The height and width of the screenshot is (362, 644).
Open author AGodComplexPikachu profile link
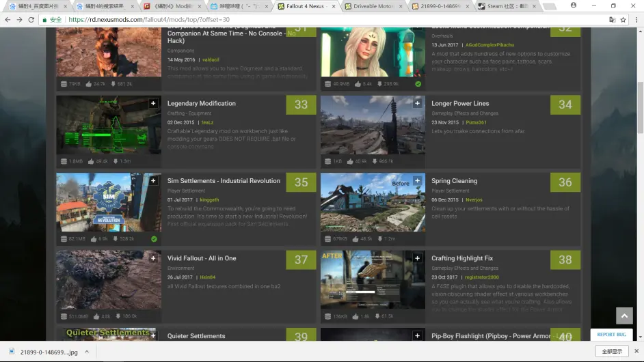pyautogui.click(x=489, y=44)
